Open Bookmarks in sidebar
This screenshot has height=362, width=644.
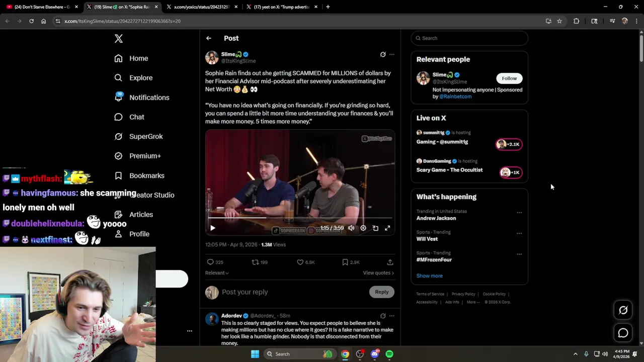(139, 175)
